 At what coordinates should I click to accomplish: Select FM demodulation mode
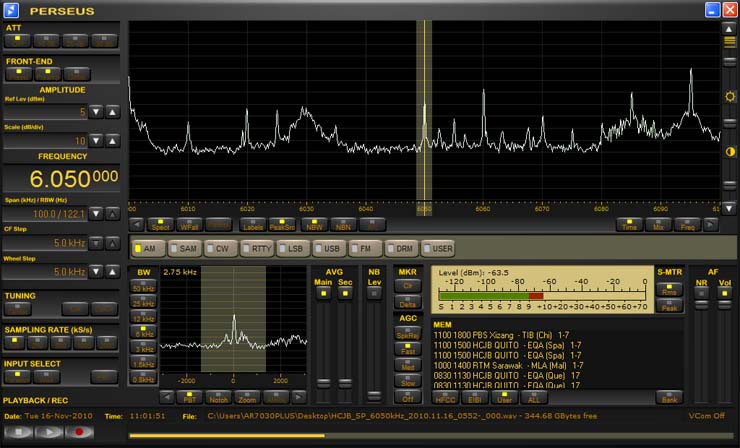pos(365,248)
